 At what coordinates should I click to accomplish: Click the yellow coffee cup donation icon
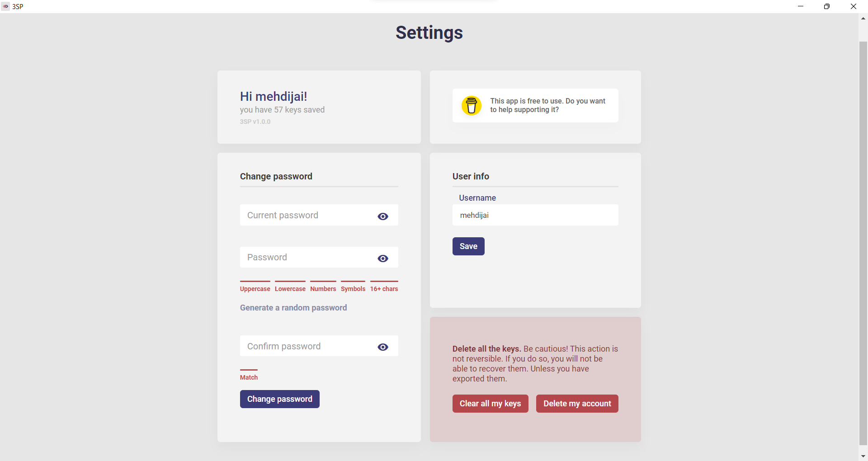click(x=471, y=105)
